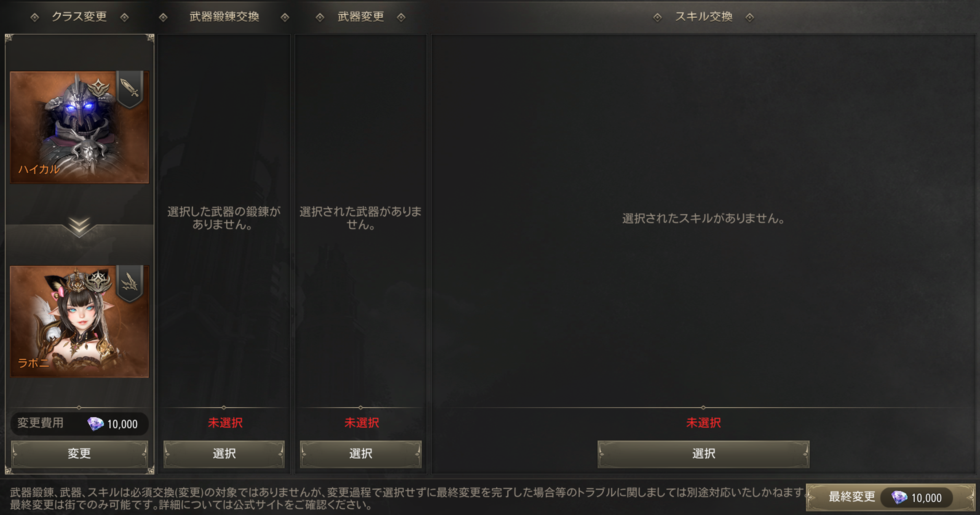Open the 武器変更 header tab

[361, 17]
